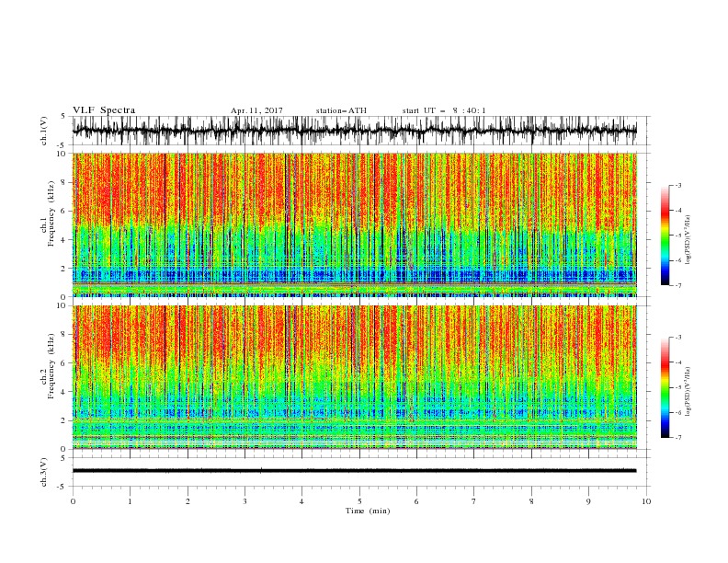Click the ch.1 PSD color scale bar
This screenshot has width=728, height=563.
[665, 236]
